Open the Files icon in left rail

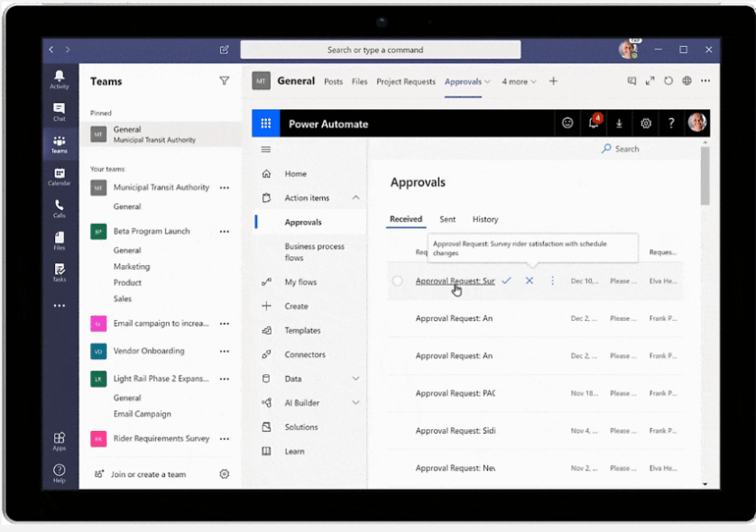pyautogui.click(x=59, y=240)
